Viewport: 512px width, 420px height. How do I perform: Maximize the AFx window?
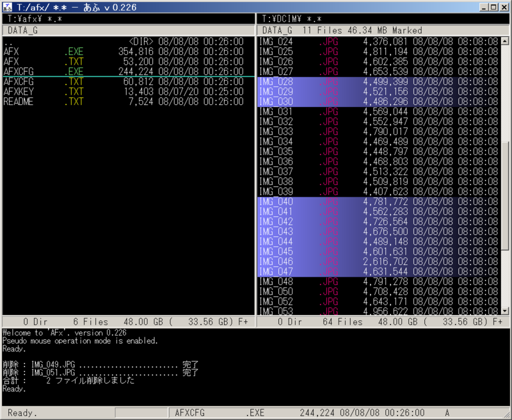493,7
